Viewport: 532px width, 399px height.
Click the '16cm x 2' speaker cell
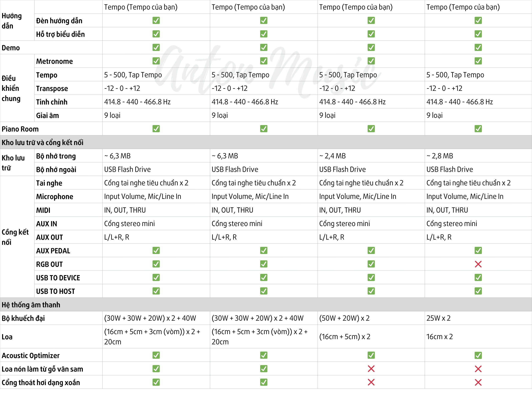tap(439, 336)
